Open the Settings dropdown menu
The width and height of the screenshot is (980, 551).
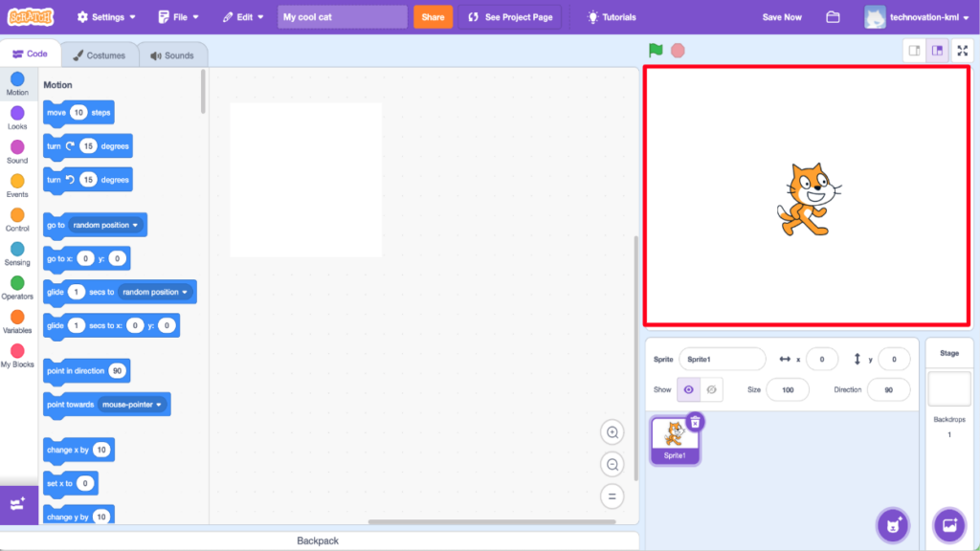[106, 17]
